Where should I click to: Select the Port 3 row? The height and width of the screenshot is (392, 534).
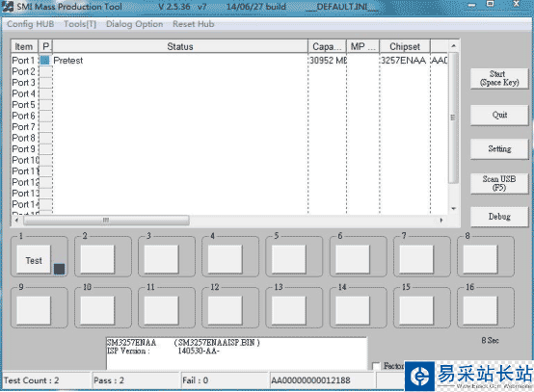pos(229,82)
